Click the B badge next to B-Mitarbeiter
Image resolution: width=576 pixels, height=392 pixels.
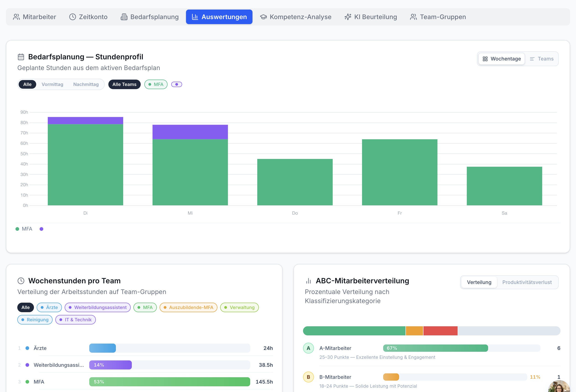(308, 377)
